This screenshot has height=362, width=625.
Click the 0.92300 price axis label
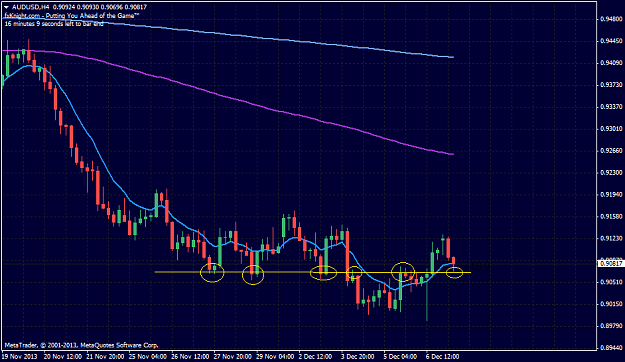(x=612, y=172)
